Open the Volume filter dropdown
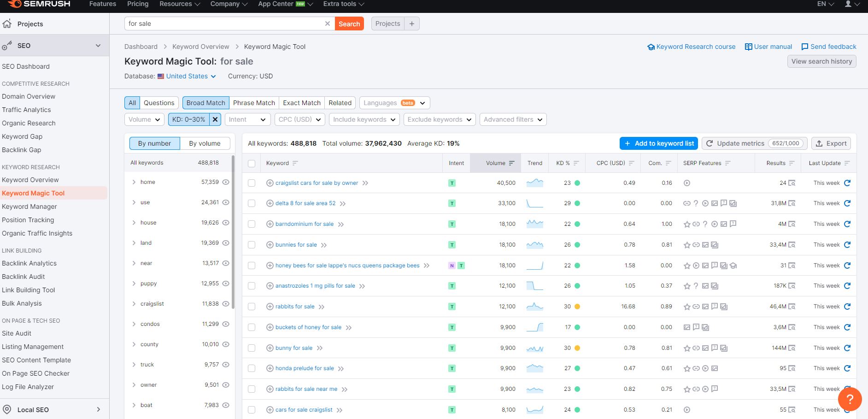Image resolution: width=868 pixels, height=419 pixels. [x=144, y=119]
